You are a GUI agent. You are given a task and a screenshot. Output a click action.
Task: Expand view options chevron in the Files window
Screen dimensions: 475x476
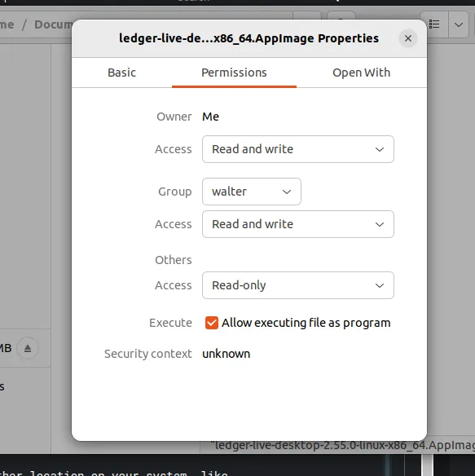point(459,24)
